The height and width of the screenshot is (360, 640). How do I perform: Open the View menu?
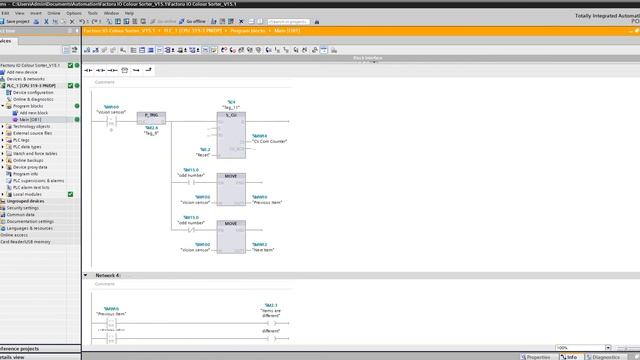[20, 13]
